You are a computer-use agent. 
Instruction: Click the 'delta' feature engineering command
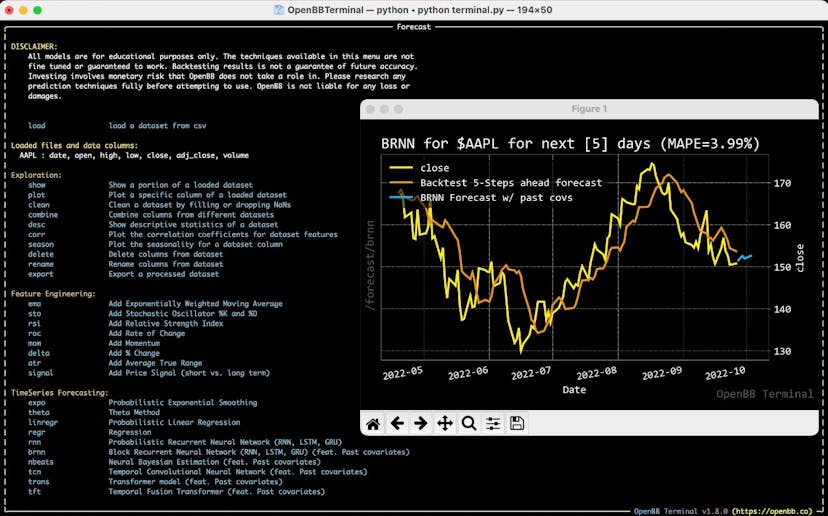pos(39,353)
